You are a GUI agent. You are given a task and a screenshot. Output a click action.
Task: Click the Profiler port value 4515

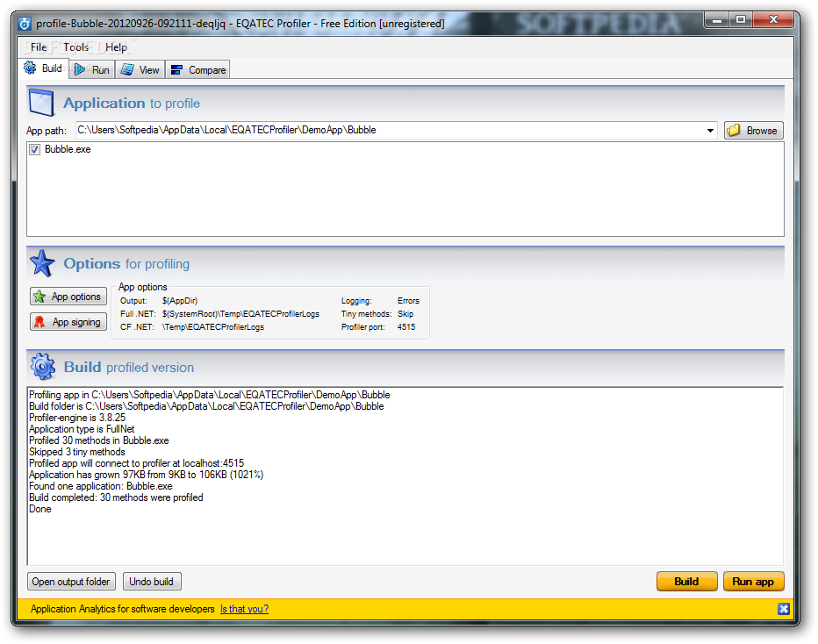pyautogui.click(x=406, y=327)
